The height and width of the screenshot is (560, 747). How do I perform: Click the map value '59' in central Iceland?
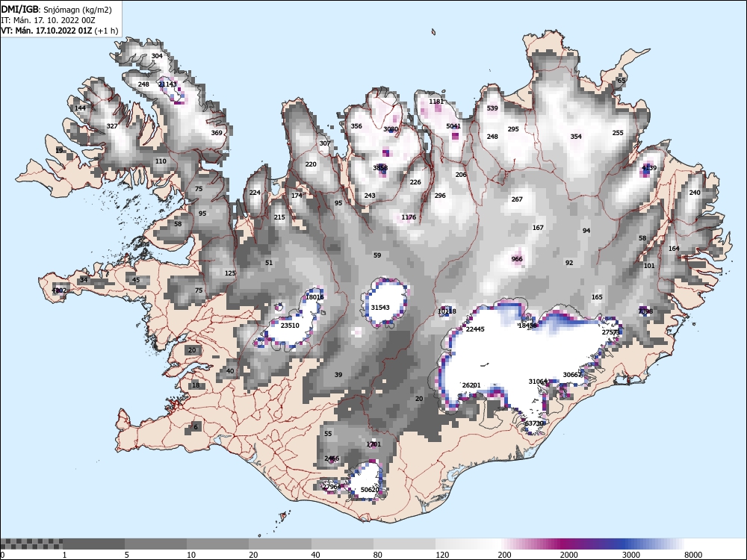point(377,255)
